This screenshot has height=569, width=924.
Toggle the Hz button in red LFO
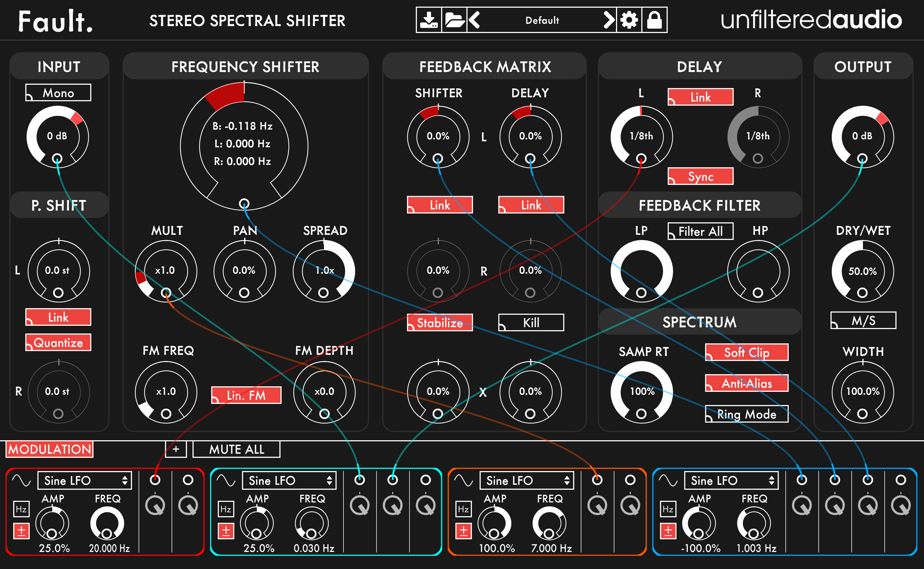pyautogui.click(x=21, y=509)
